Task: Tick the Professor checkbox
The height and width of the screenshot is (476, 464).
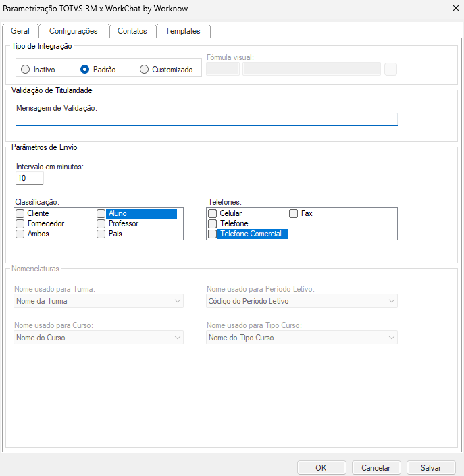Action: point(101,223)
